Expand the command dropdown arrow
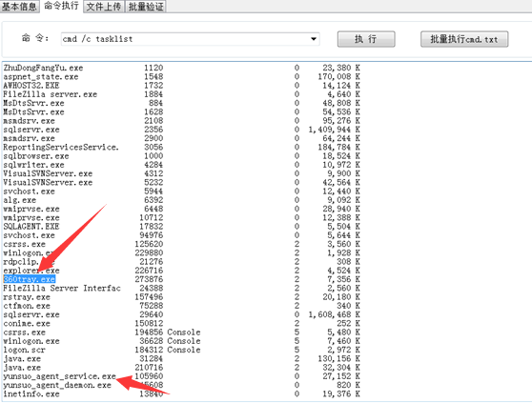Image resolution: width=532 pixels, height=403 pixels. pyautogui.click(x=314, y=39)
